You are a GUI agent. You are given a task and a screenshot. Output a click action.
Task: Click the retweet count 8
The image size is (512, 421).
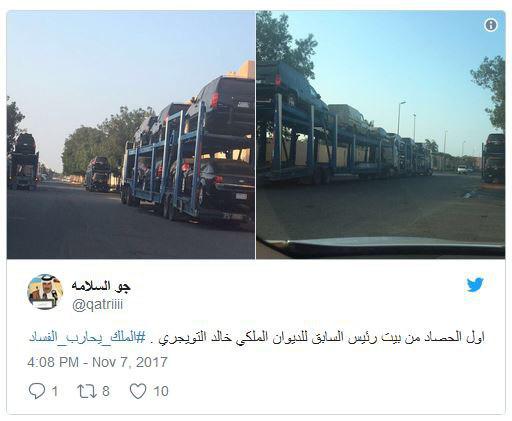[106, 391]
